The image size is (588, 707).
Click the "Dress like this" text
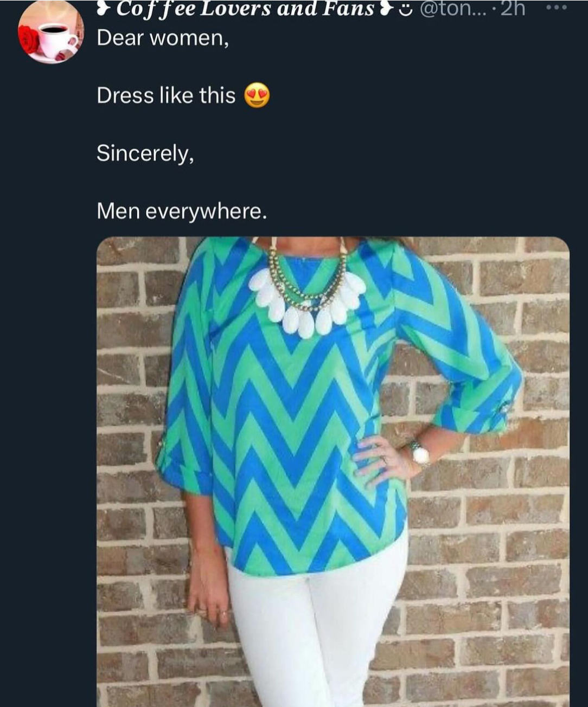pos(166,95)
